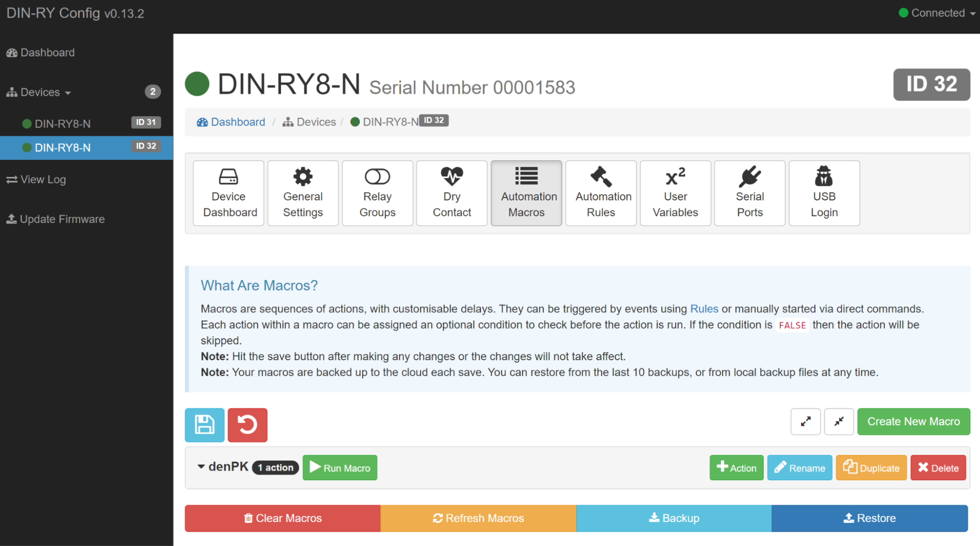Open the USB Login section
Image resolution: width=980 pixels, height=546 pixels.
pyautogui.click(x=824, y=193)
